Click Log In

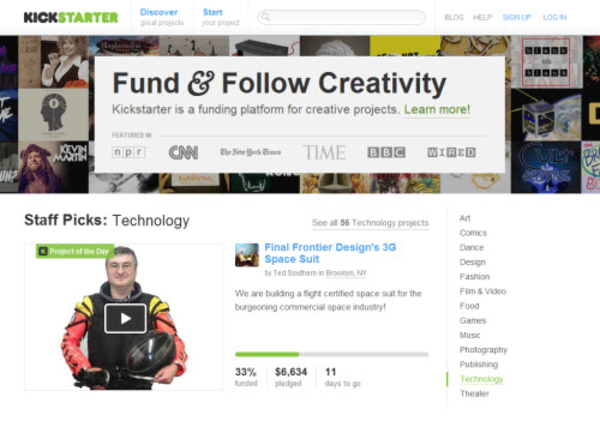[x=555, y=17]
